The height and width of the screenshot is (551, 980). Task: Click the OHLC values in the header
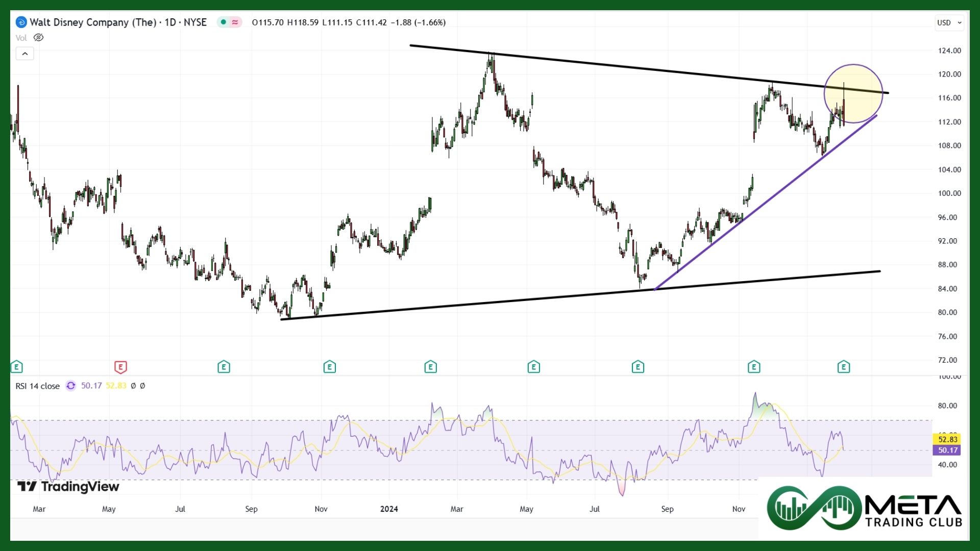point(349,22)
